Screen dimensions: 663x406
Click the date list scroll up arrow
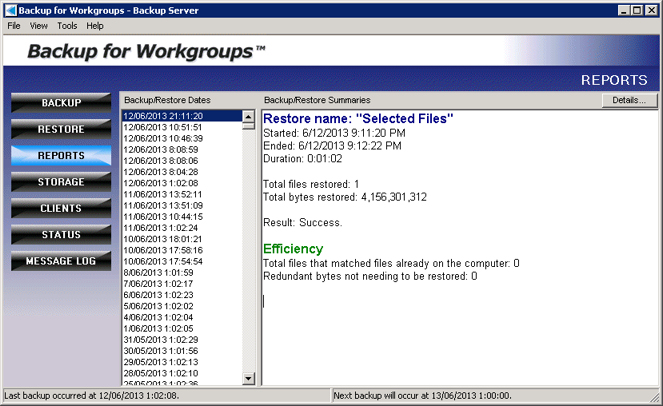tap(249, 116)
